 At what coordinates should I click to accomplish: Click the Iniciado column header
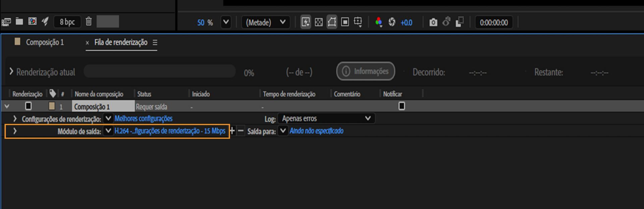pyautogui.click(x=201, y=94)
